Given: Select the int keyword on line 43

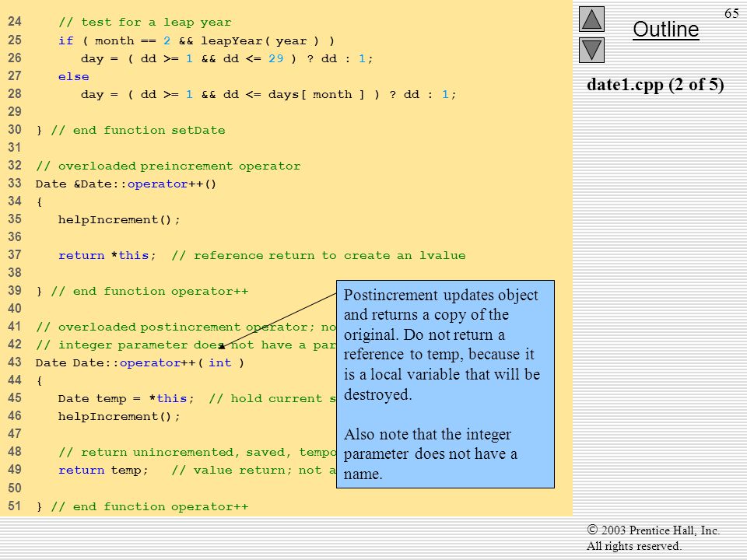Looking at the screenshot, I should (x=219, y=363).
